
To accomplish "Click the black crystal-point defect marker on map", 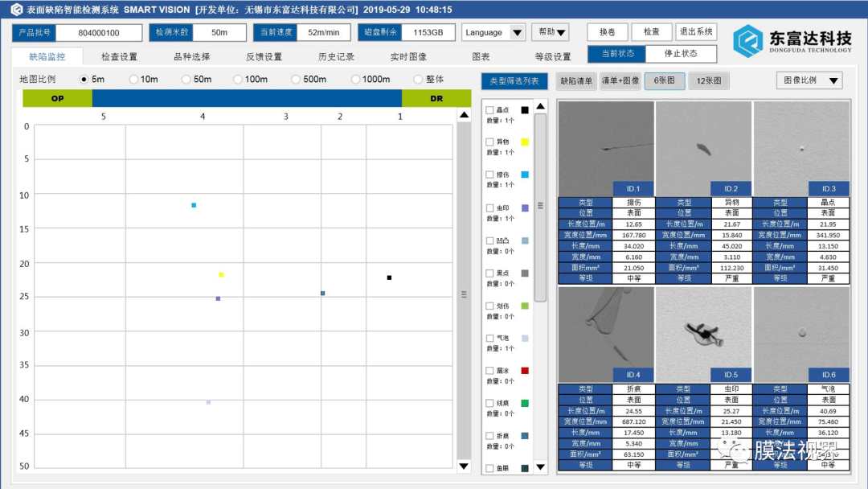I will coord(389,277).
